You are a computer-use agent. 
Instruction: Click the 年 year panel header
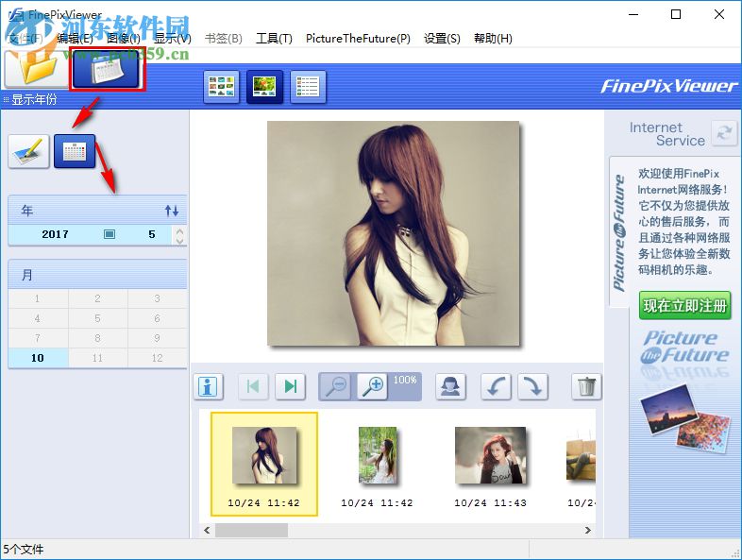pyautogui.click(x=97, y=211)
